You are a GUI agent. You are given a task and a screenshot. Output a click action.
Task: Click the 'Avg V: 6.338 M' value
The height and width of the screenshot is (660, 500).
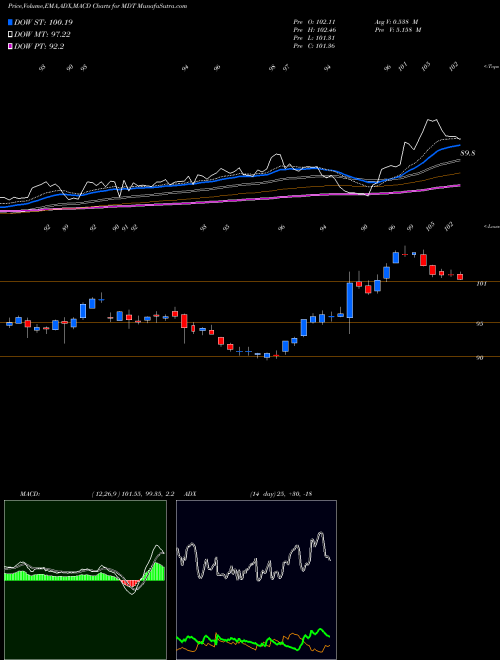pos(396,22)
